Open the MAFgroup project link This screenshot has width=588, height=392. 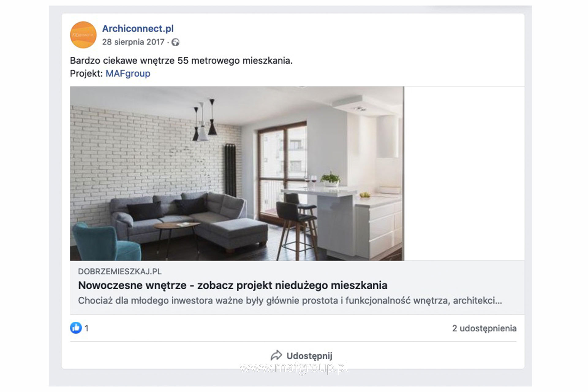128,74
